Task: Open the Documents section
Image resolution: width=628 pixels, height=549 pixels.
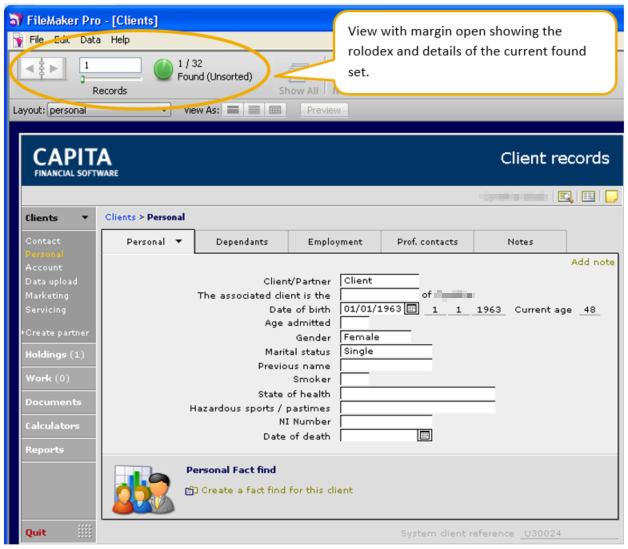Action: pos(59,402)
